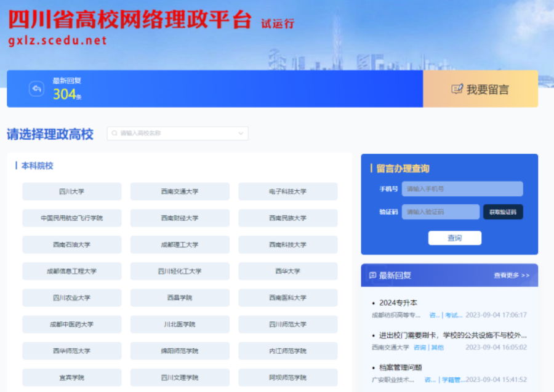Open the 查看更多 >> link

click(x=511, y=275)
